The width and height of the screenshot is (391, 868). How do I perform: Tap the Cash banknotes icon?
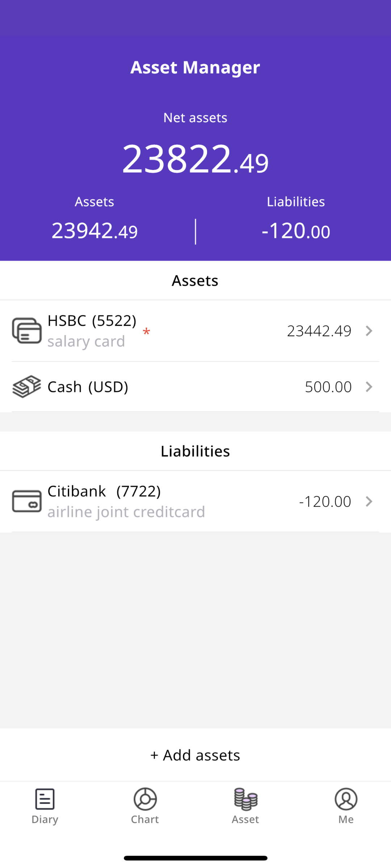coord(27,387)
